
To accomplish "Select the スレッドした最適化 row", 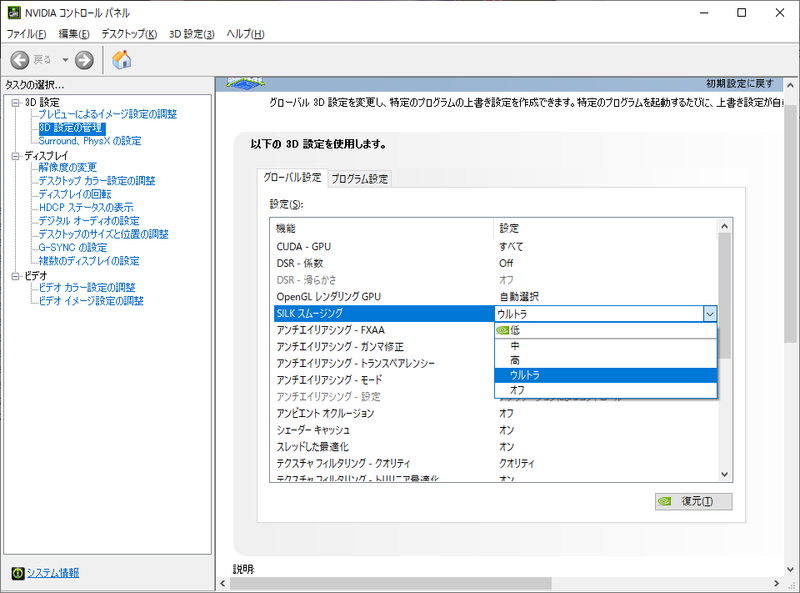I will [495, 447].
